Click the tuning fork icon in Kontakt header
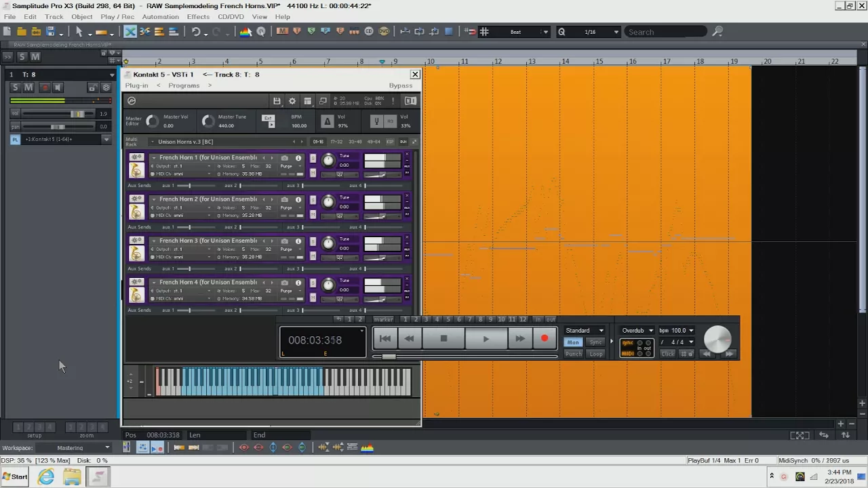The height and width of the screenshot is (488, 868). pyautogui.click(x=376, y=121)
